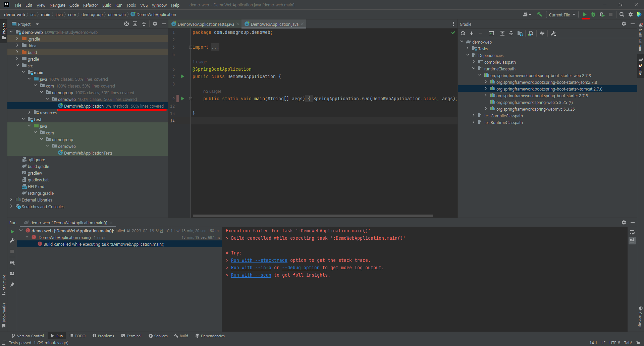
Task: Open Project panel options gear
Action: (x=155, y=24)
